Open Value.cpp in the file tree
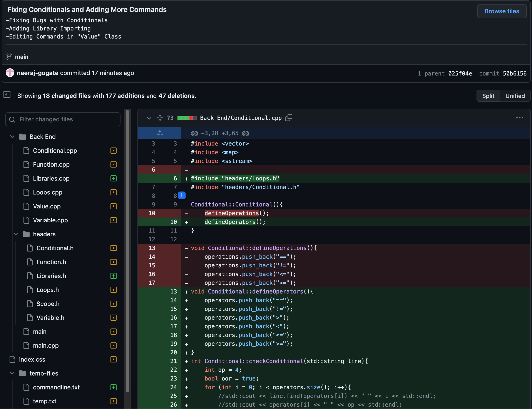This screenshot has height=409, width=532. [x=47, y=206]
